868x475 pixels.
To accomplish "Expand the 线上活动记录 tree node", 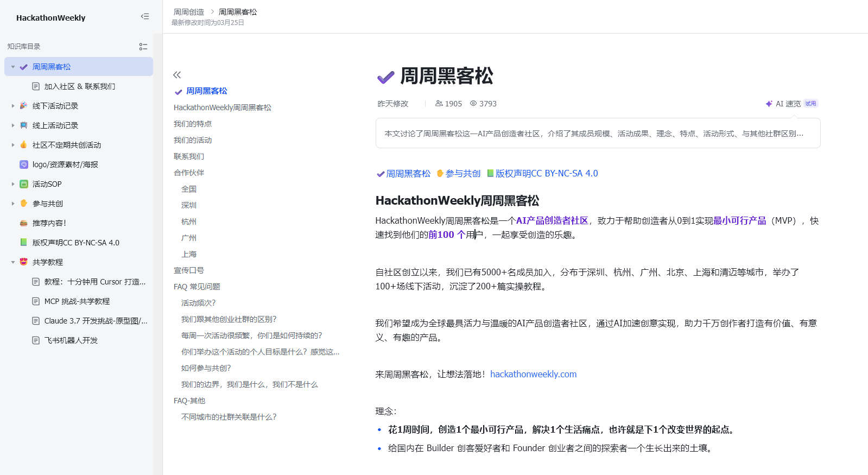I will 13,125.
